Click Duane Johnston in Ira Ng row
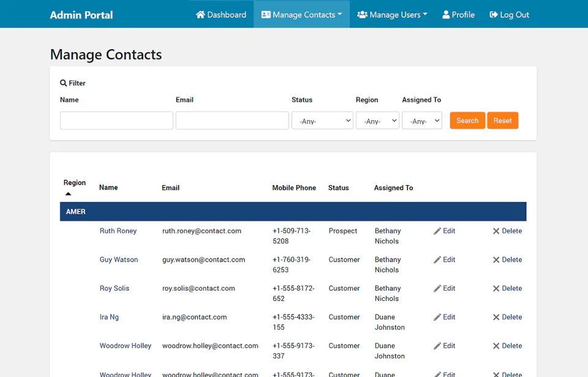588x377 pixels. pos(390,322)
